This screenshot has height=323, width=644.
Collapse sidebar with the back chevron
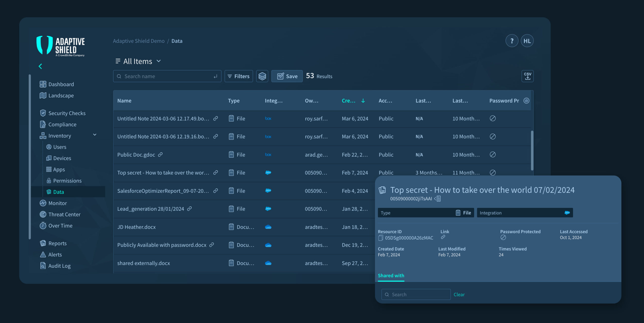tap(40, 66)
